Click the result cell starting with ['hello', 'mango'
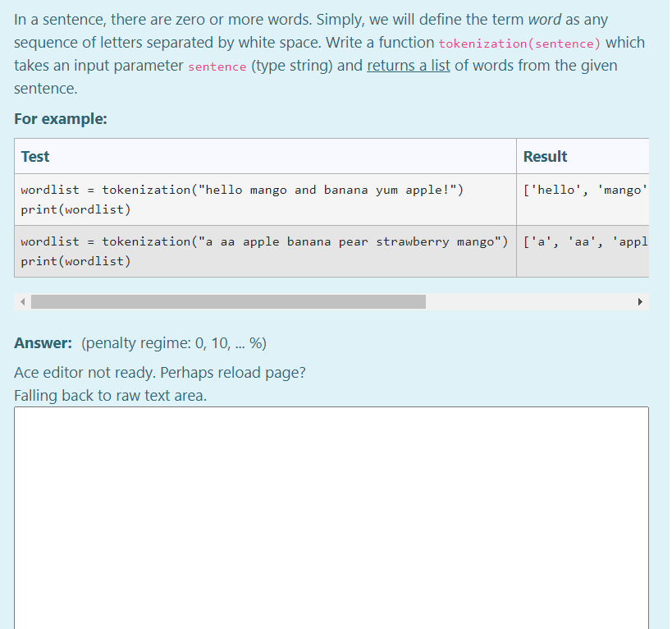The width and height of the screenshot is (672, 629). pyautogui.click(x=583, y=200)
